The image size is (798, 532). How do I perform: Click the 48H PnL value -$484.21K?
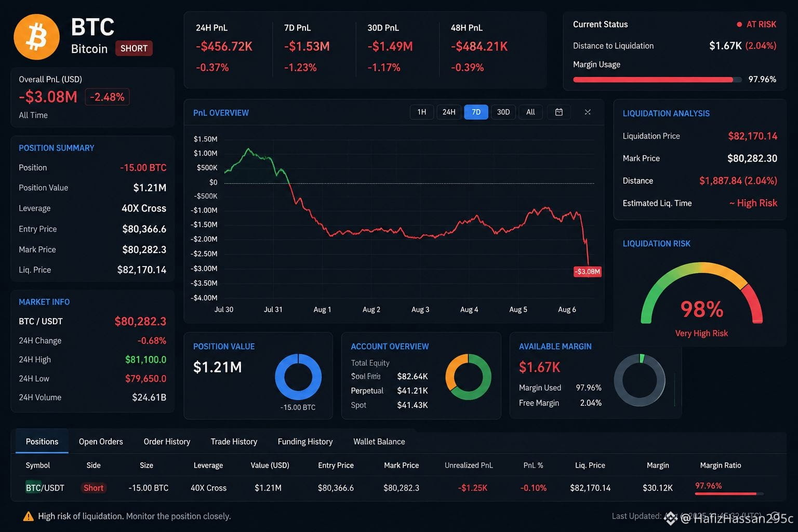479,47
